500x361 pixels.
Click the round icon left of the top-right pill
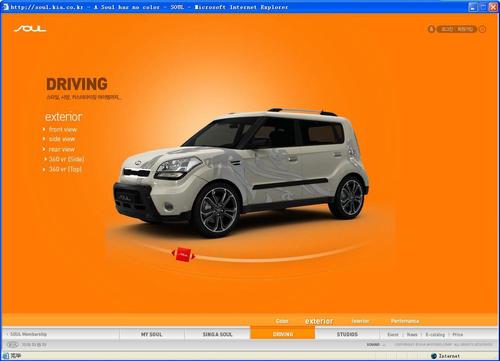(x=431, y=29)
